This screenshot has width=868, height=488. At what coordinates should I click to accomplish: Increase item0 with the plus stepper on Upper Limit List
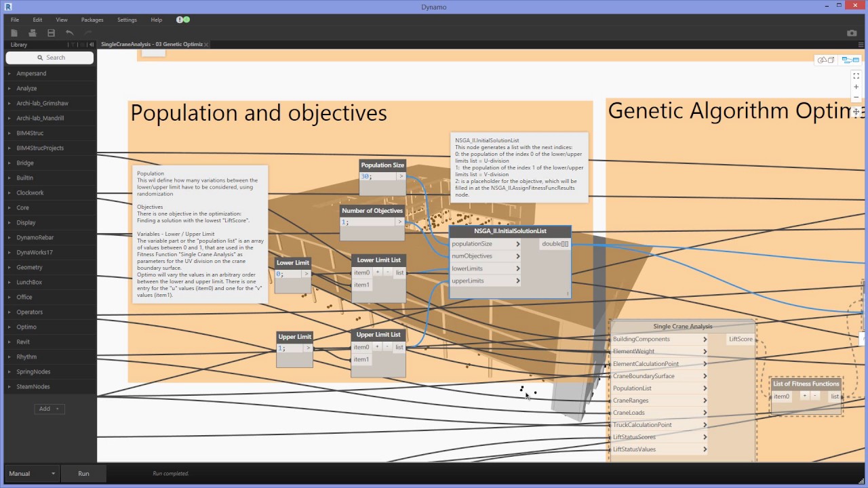pos(376,346)
